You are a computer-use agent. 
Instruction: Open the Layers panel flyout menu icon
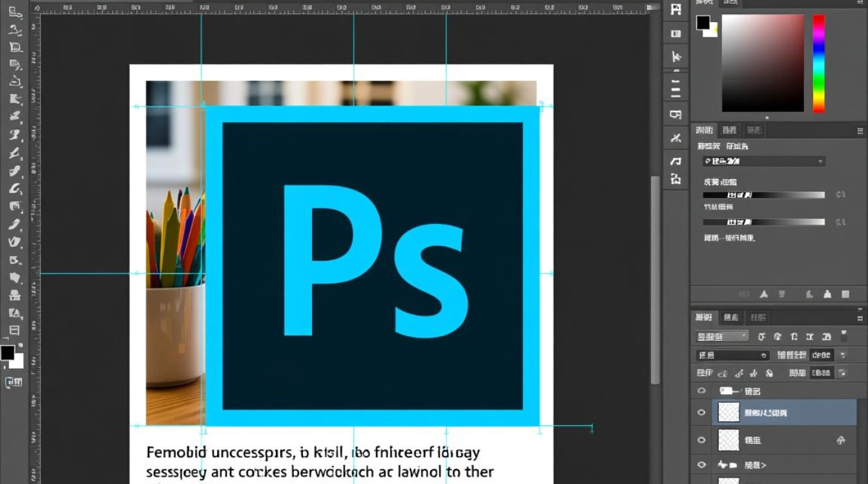coord(860,318)
